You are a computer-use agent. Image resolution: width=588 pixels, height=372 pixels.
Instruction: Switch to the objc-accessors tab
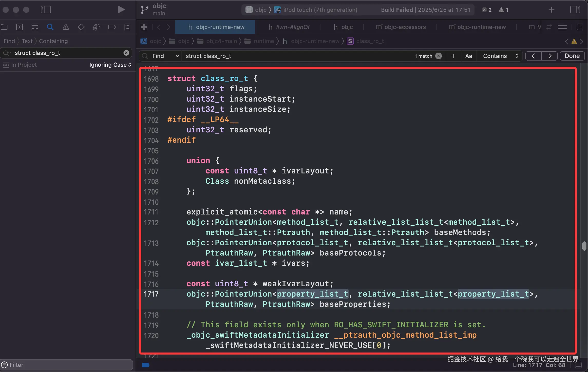coord(401,27)
